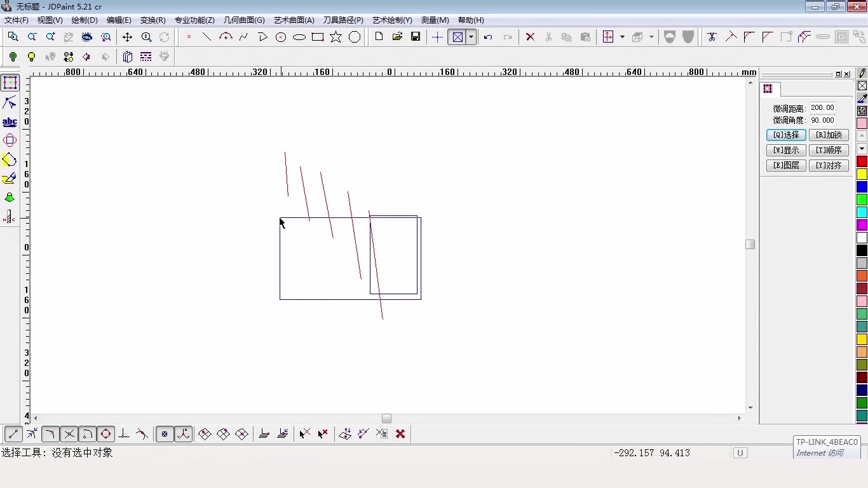Toggle tangent arc snap in bottom toolbar
Screen dimensions: 868x488
tap(88, 434)
